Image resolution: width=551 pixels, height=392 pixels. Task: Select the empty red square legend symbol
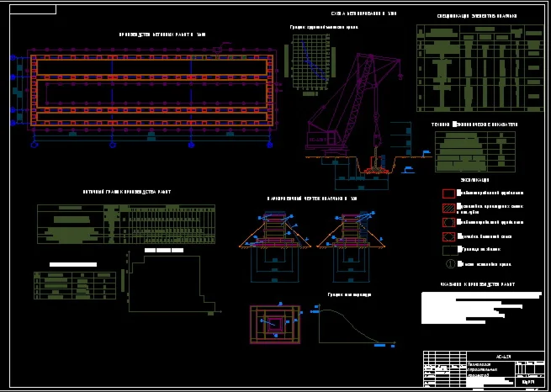(448, 193)
